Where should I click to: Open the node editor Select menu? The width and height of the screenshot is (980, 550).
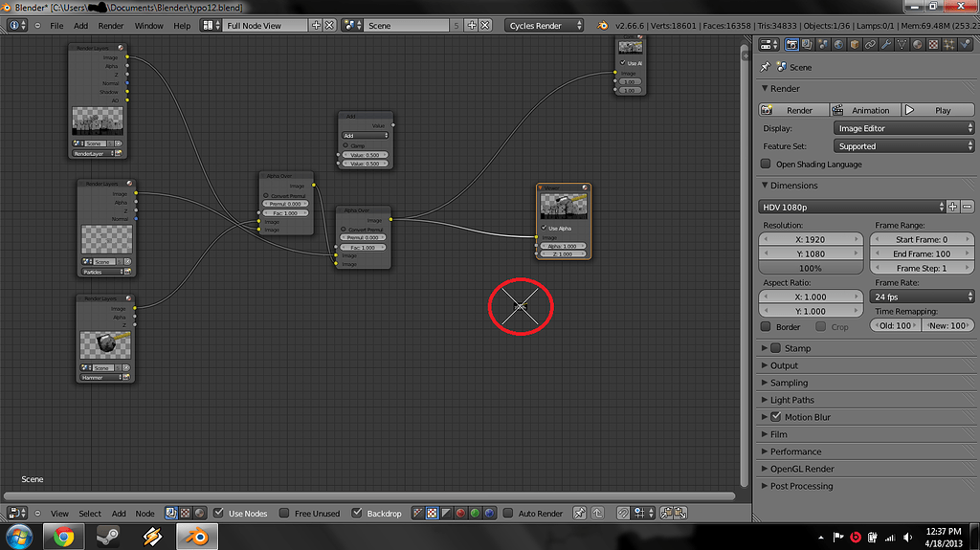point(90,513)
